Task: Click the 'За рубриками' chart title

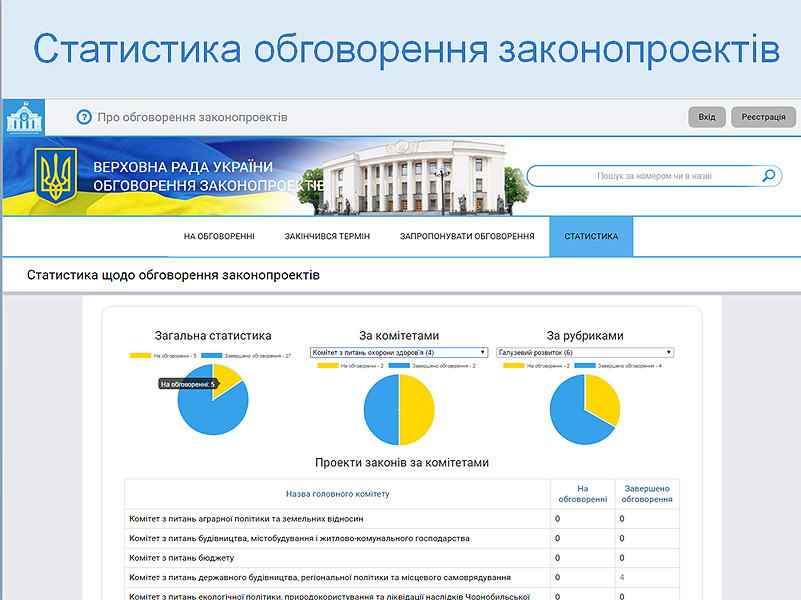Action: click(x=585, y=335)
